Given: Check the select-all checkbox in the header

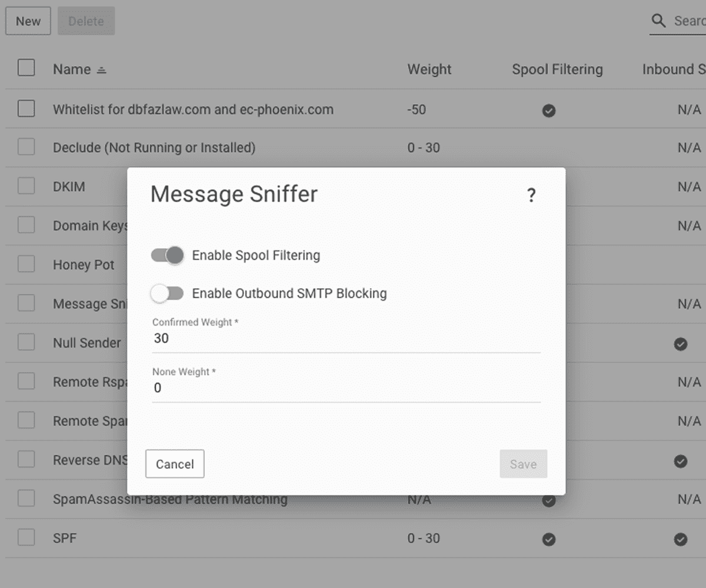Looking at the screenshot, I should [x=26, y=68].
